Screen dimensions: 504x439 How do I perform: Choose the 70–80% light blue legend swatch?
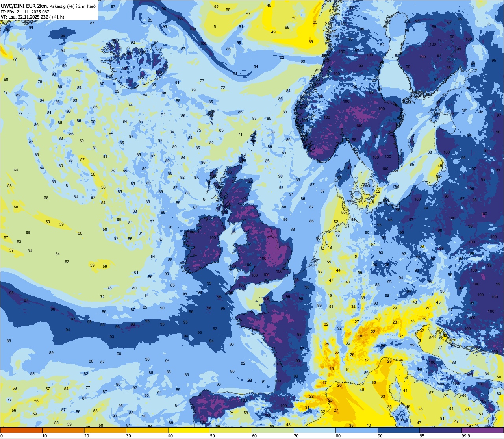[x=315, y=430]
